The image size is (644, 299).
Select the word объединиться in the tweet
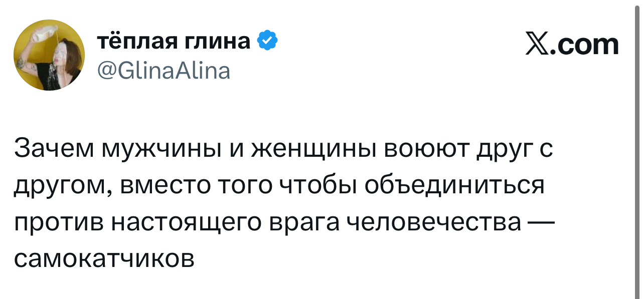click(x=454, y=186)
